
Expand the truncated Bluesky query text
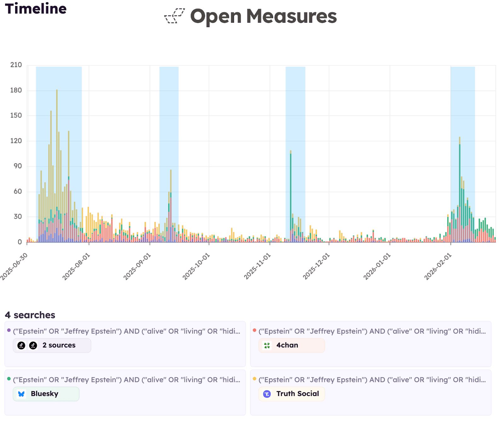(x=126, y=380)
